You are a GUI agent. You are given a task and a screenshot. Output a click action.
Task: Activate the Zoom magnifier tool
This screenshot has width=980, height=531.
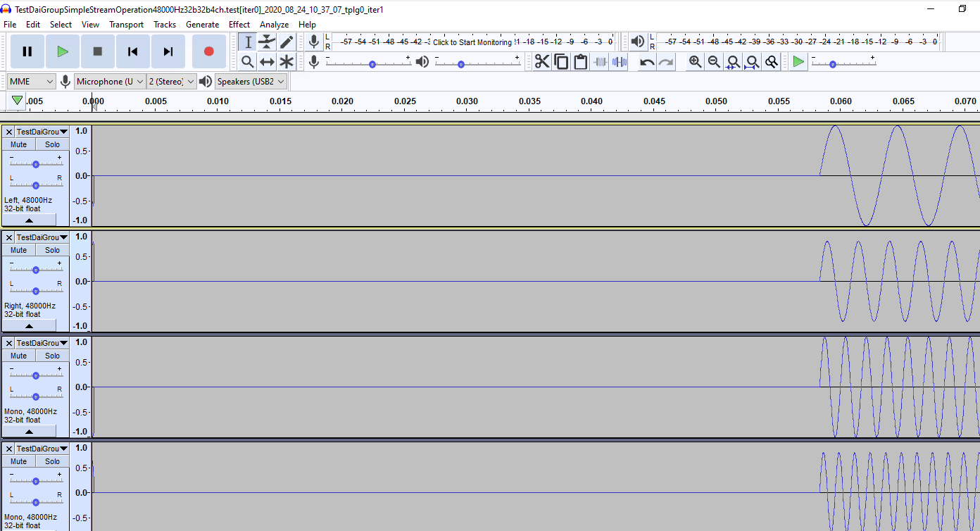tap(247, 62)
